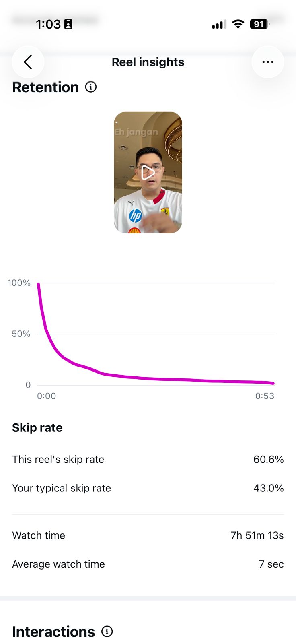Image resolution: width=296 pixels, height=644 pixels.
Task: Tap the battery indicator showing 91
Action: [259, 24]
